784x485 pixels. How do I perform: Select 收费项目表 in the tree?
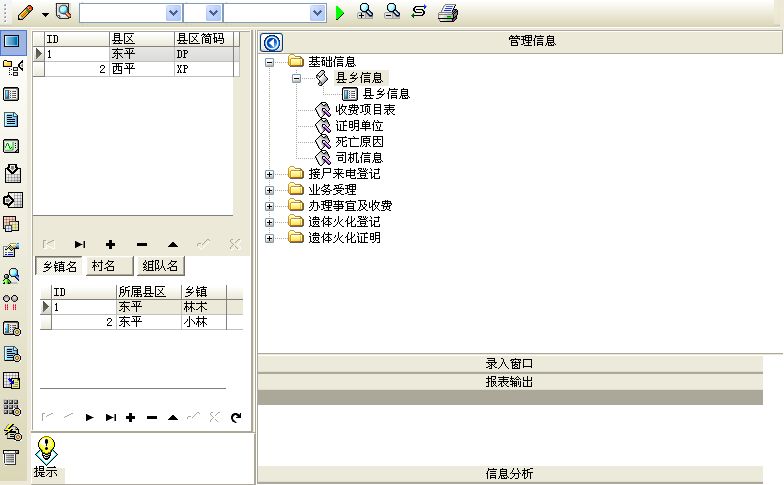click(x=365, y=110)
